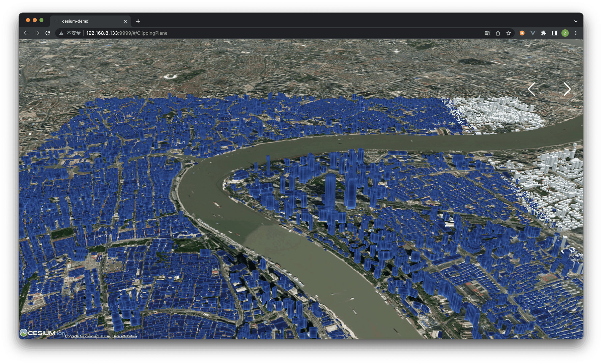Image resolution: width=602 pixels, height=364 pixels.
Task: Advance to next demo with right chevron
Action: tap(568, 89)
